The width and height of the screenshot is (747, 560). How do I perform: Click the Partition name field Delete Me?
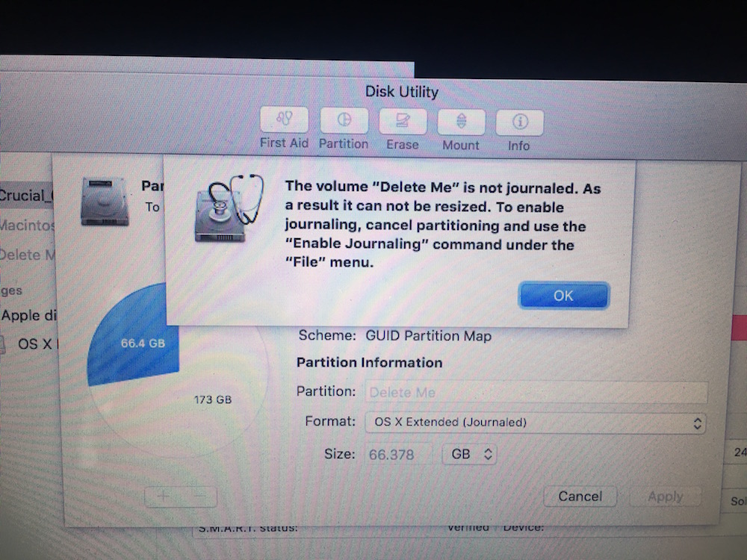(x=536, y=393)
